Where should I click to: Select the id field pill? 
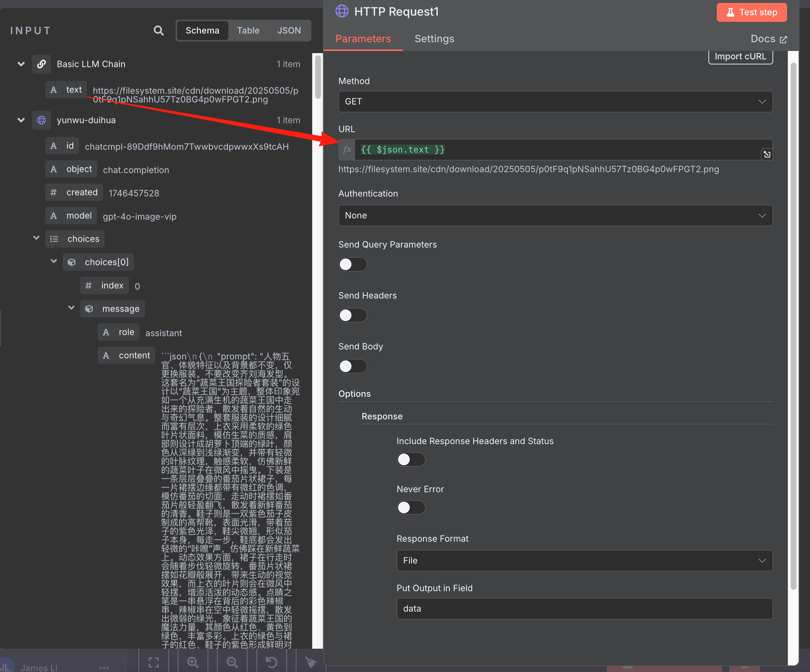[62, 146]
